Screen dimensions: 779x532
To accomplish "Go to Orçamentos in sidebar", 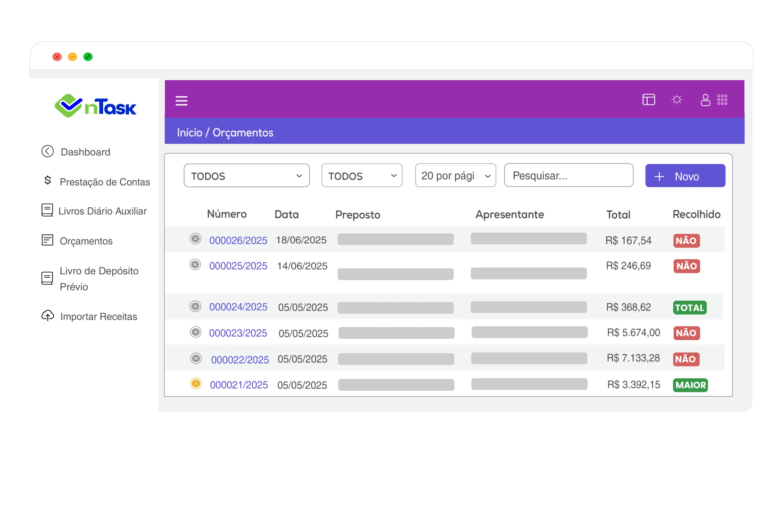I will click(86, 241).
